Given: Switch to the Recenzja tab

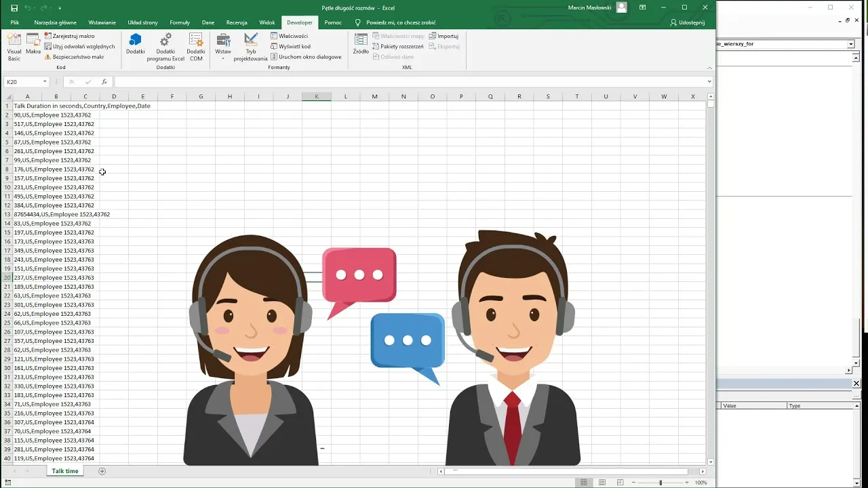Looking at the screenshot, I should [x=237, y=22].
